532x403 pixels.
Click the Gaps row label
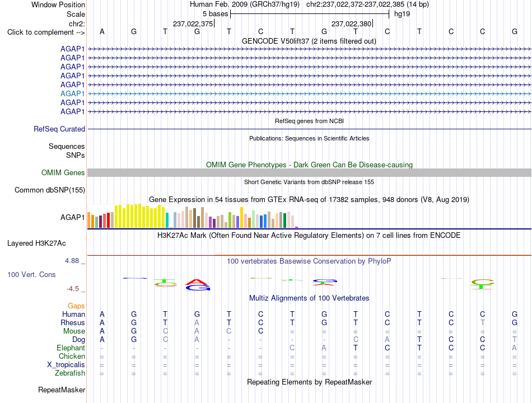click(x=76, y=306)
